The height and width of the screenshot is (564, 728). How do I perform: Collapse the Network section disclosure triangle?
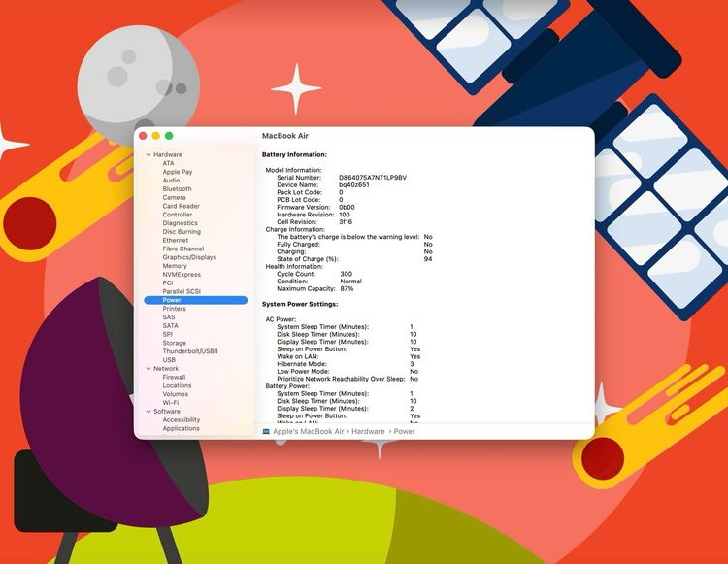click(x=149, y=369)
